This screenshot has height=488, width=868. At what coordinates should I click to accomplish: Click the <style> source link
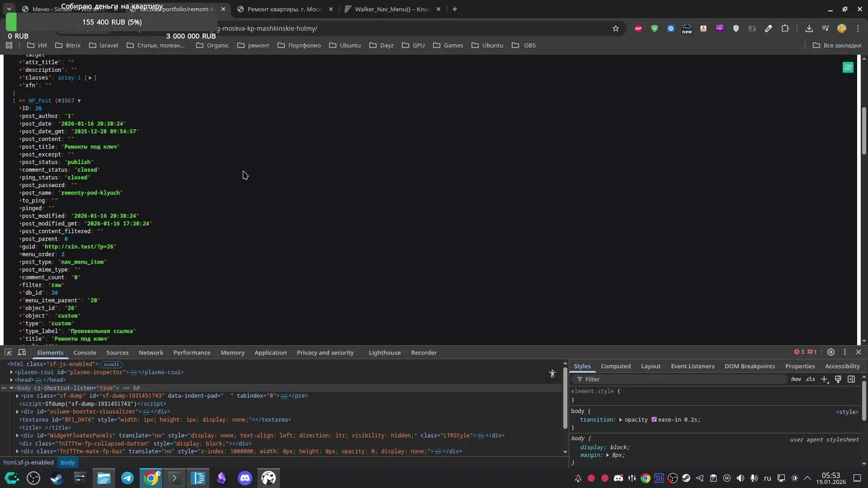click(847, 412)
